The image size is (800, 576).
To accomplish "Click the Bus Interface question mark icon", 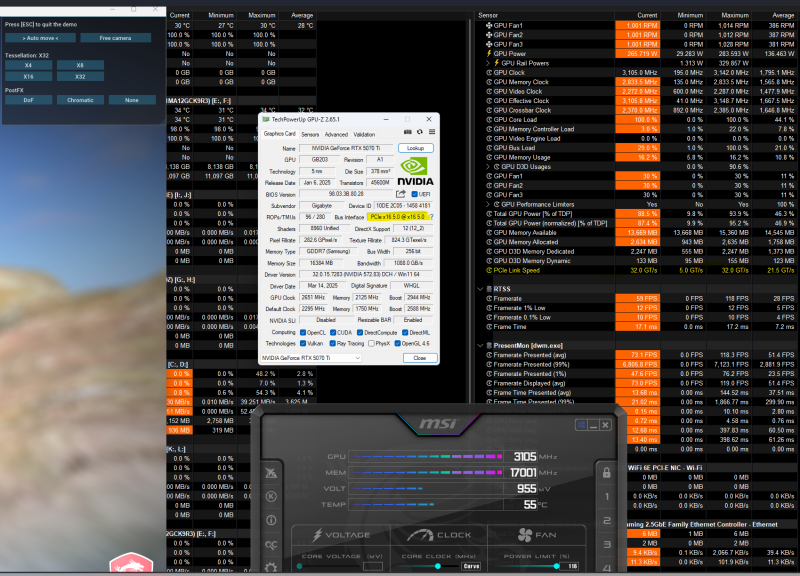I will [431, 217].
